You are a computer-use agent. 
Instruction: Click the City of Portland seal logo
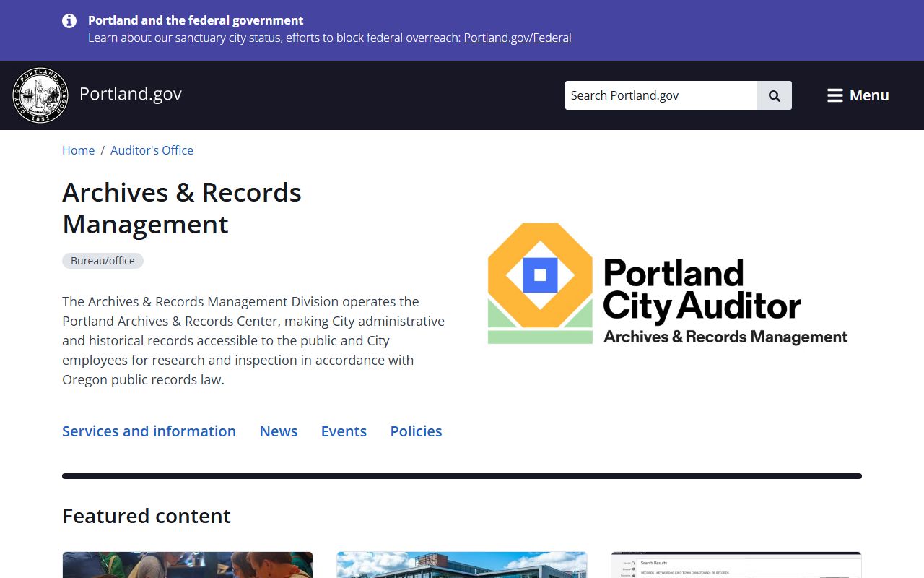40,95
